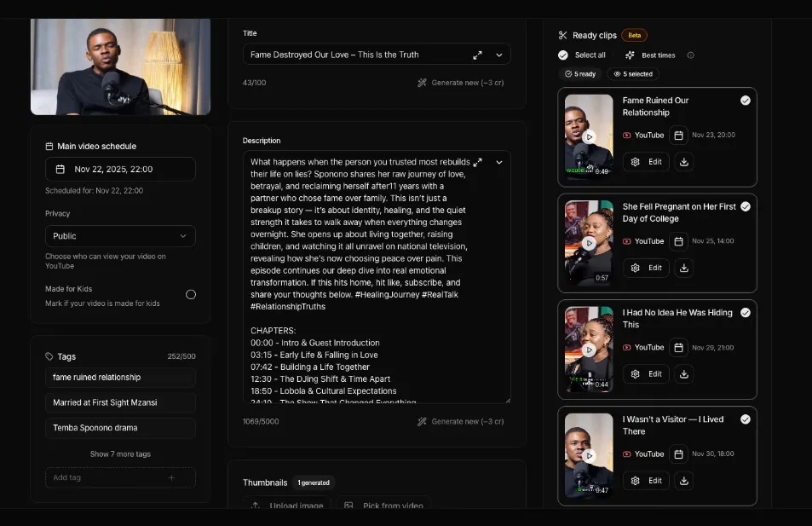This screenshot has height=526, width=812.
Task: Open the Privacy dropdown set to Public
Action: click(120, 236)
